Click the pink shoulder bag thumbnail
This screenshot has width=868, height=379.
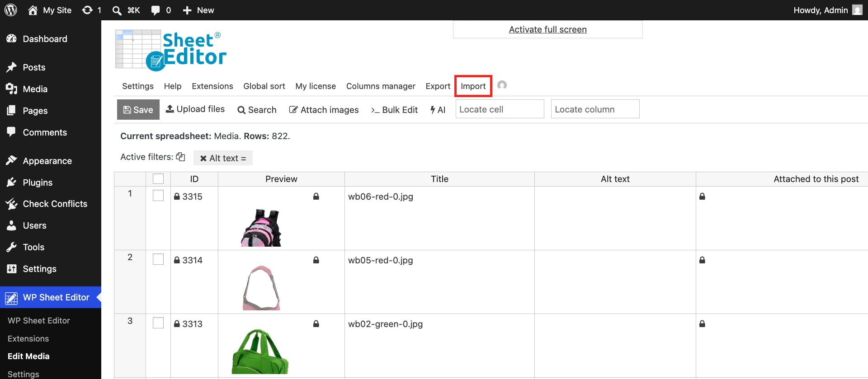click(x=261, y=288)
